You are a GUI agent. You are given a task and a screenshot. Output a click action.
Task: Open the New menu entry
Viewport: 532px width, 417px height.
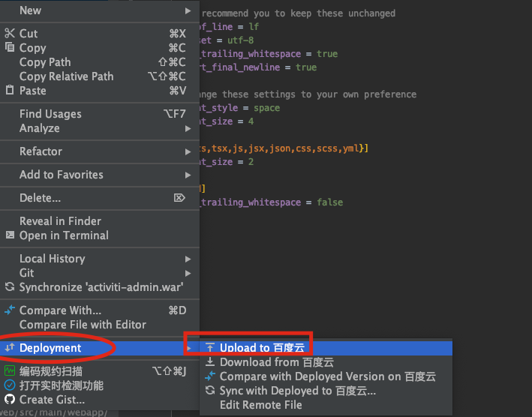coord(99,10)
